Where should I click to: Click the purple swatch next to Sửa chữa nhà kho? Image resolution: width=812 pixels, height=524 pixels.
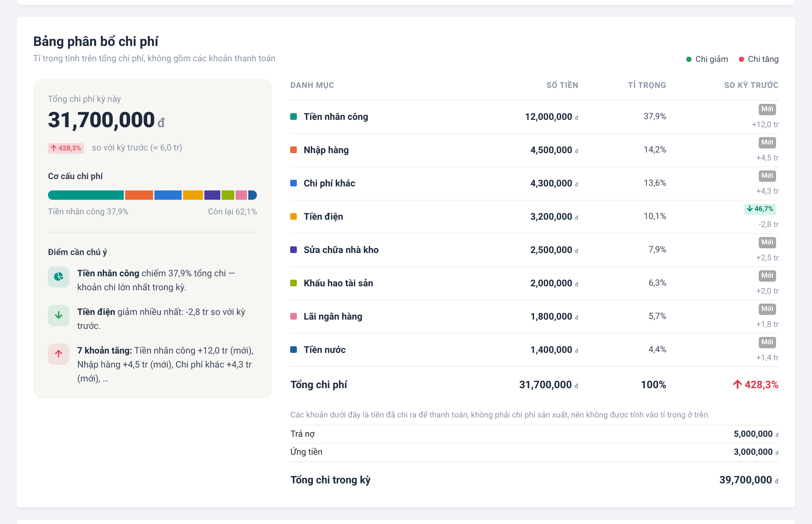coord(294,250)
